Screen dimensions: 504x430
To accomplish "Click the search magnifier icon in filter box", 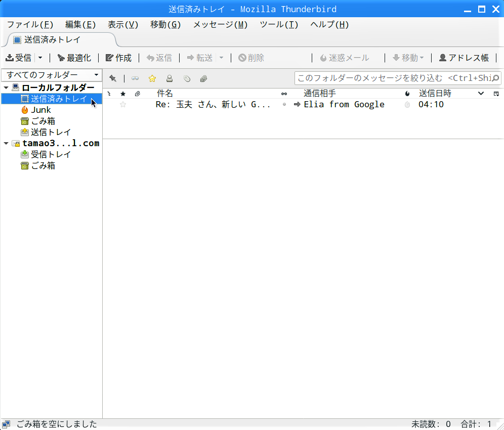I will 495,78.
